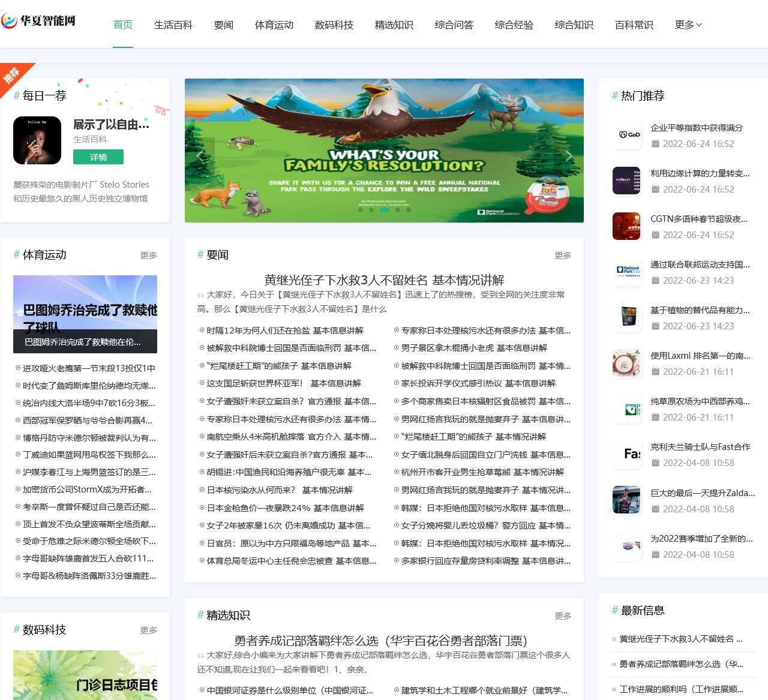Open 中国银河证券是什么级别单位 article

tap(290, 690)
